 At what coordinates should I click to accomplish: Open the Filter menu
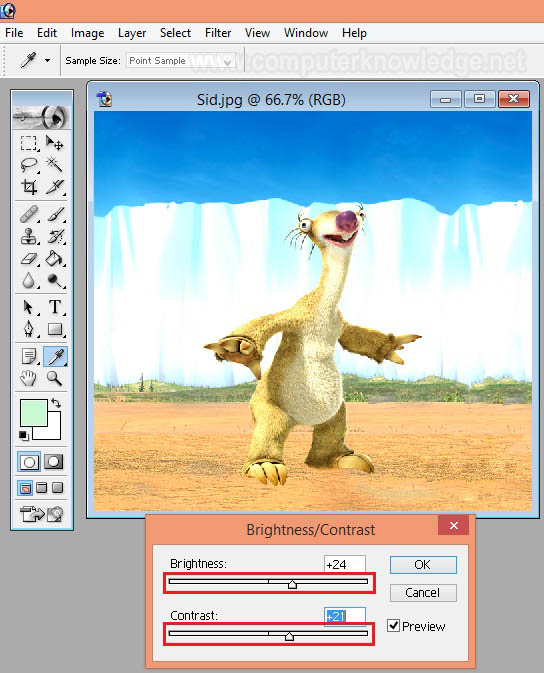click(x=218, y=33)
